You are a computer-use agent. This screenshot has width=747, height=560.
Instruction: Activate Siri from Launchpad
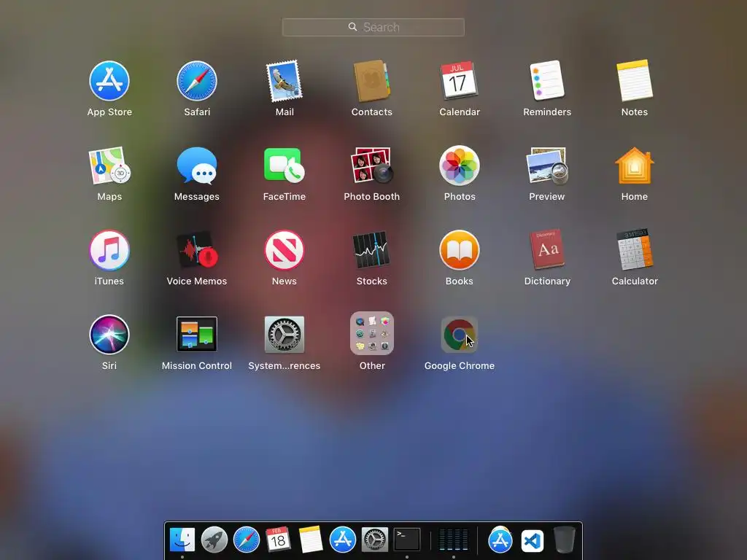point(109,334)
